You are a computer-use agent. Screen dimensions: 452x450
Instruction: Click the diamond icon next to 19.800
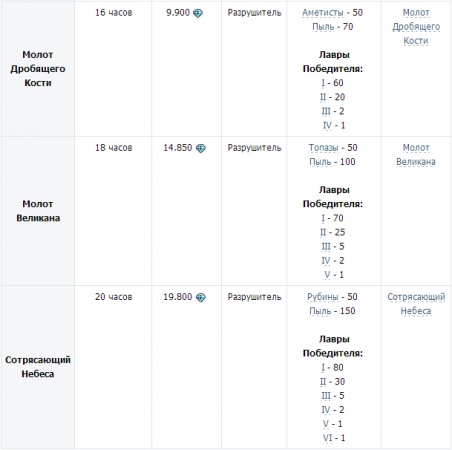coord(201,297)
